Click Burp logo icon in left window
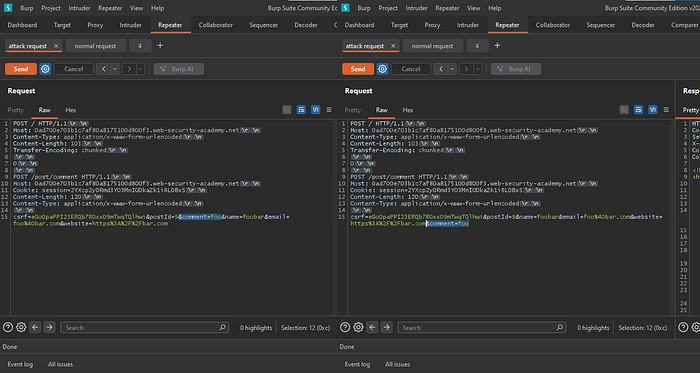 coord(8,8)
